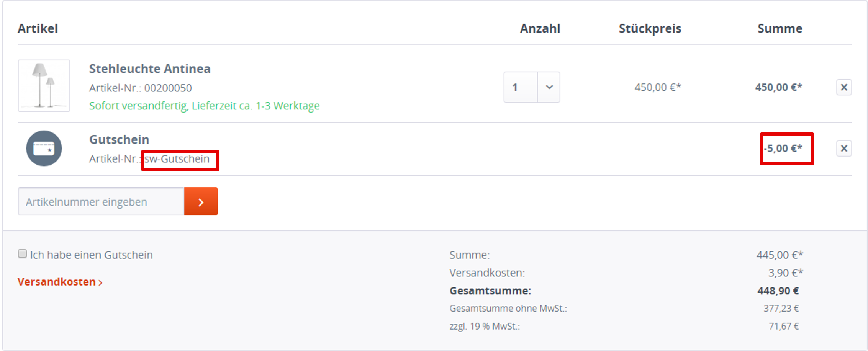Click the voucher card icon
This screenshot has height=351, width=868.
point(44,149)
